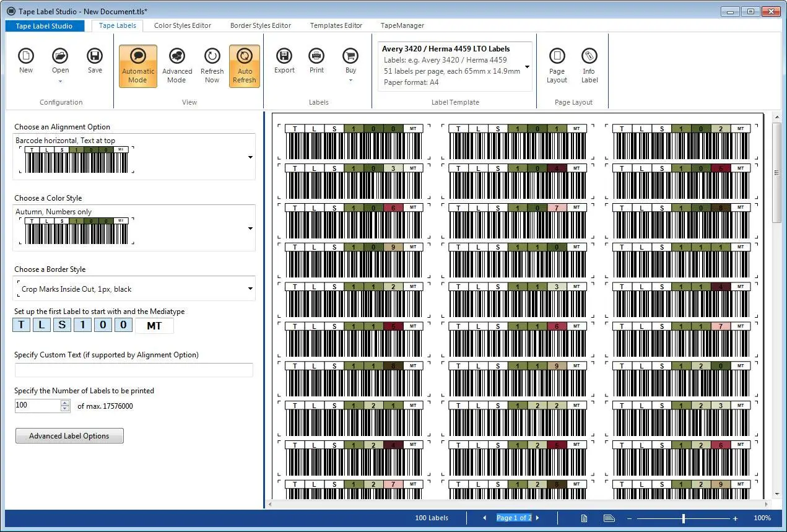Click the zoom slider handle
This screenshot has width=787, height=532.
tap(683, 518)
